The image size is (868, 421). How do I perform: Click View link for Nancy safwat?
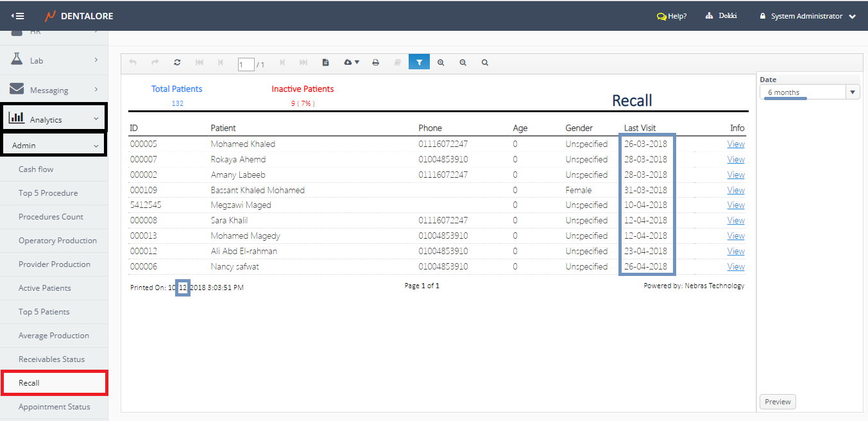pyautogui.click(x=736, y=267)
